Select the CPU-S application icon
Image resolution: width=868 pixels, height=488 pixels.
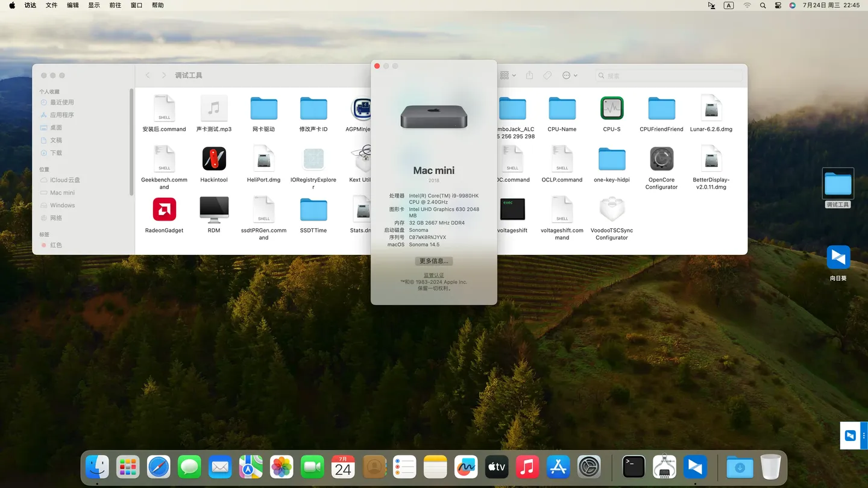click(612, 108)
